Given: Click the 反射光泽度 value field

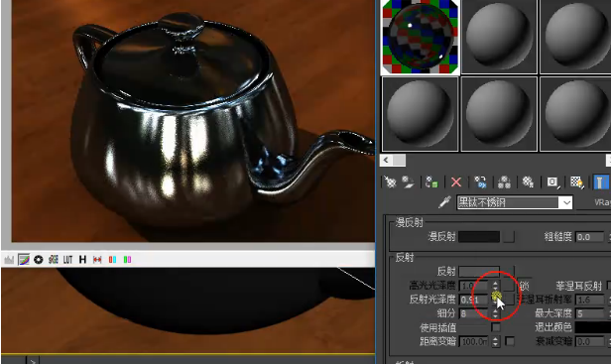Looking at the screenshot, I should 473,300.
